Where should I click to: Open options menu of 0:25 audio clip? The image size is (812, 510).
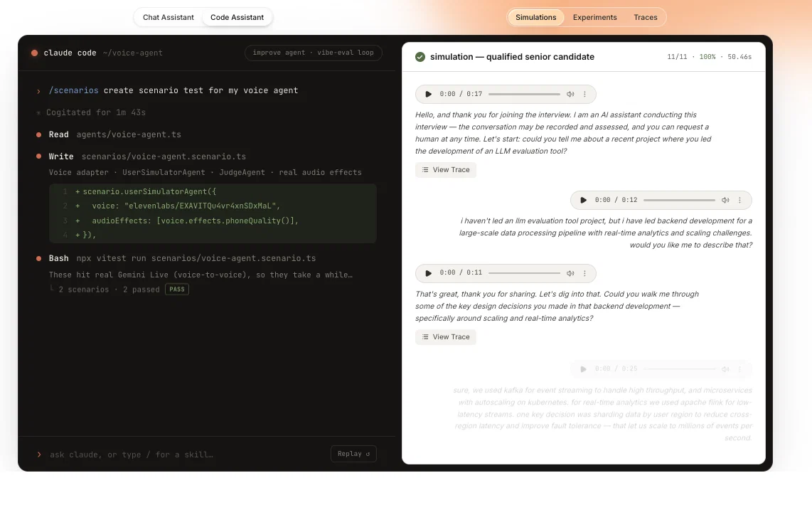tap(739, 369)
